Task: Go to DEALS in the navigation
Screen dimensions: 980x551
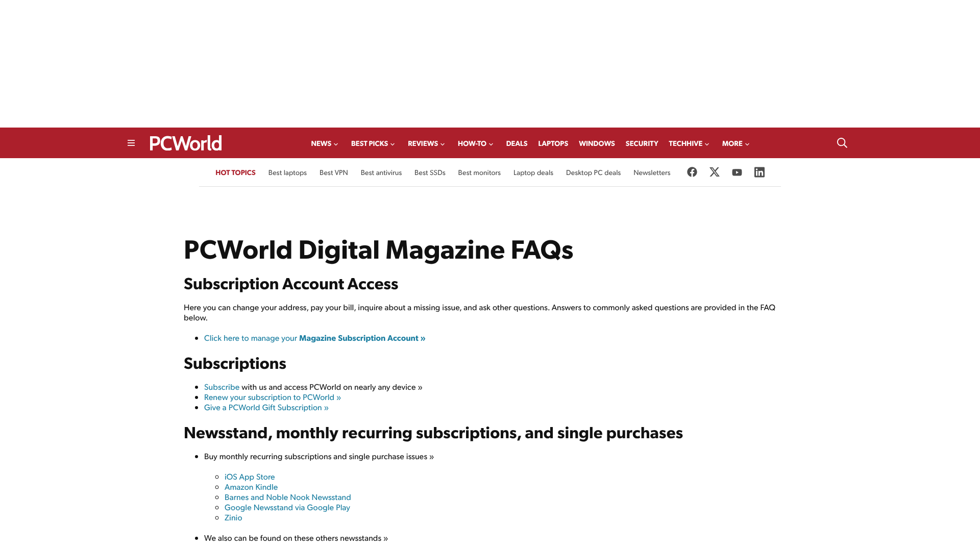Action: click(x=517, y=144)
